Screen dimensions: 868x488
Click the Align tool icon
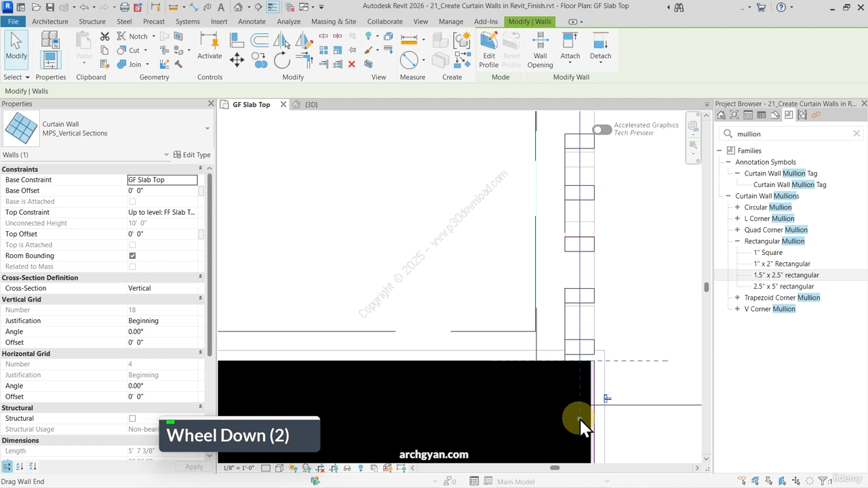click(237, 40)
